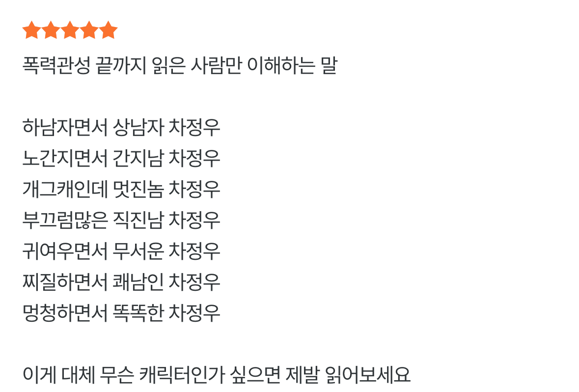Click the second orange rating star
Viewport: 579px width, 392px height.
pyautogui.click(x=51, y=30)
